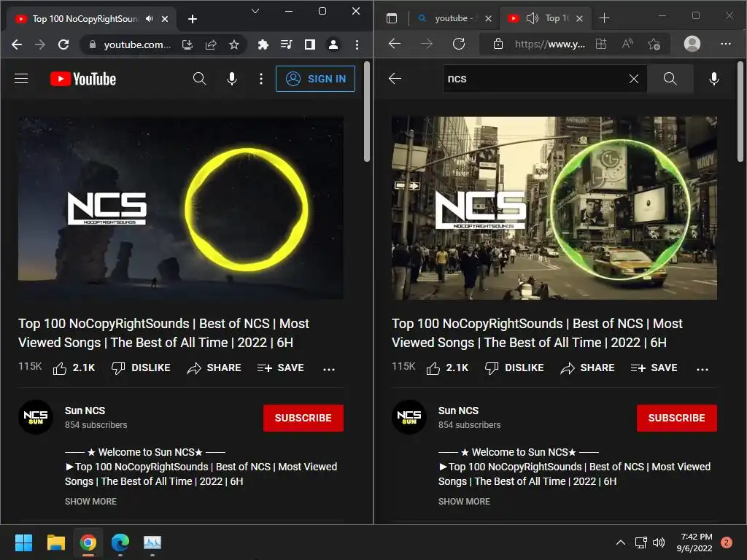Screen dimensions: 747x560
Task: Open the Edge profile avatar
Action: tap(692, 44)
